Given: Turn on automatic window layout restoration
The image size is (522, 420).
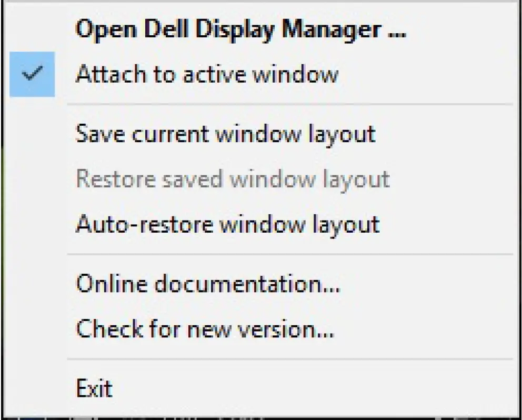Looking at the screenshot, I should click(227, 224).
